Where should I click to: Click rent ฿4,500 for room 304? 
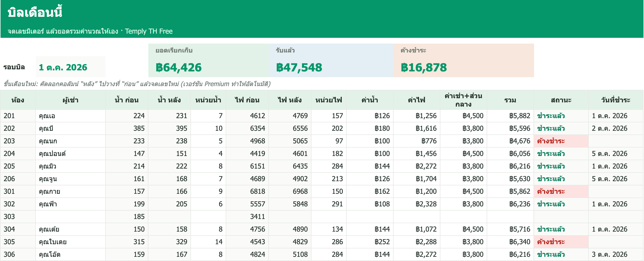[x=464, y=229]
